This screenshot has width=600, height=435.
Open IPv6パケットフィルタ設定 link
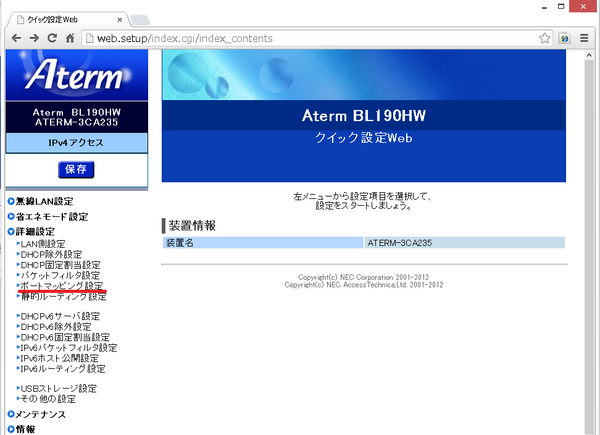(x=68, y=347)
